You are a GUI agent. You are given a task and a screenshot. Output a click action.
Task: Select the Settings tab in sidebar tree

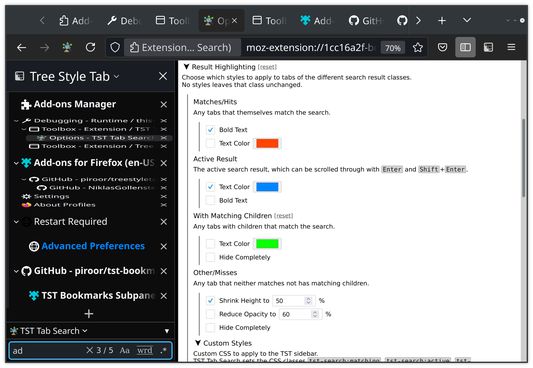[x=51, y=196]
